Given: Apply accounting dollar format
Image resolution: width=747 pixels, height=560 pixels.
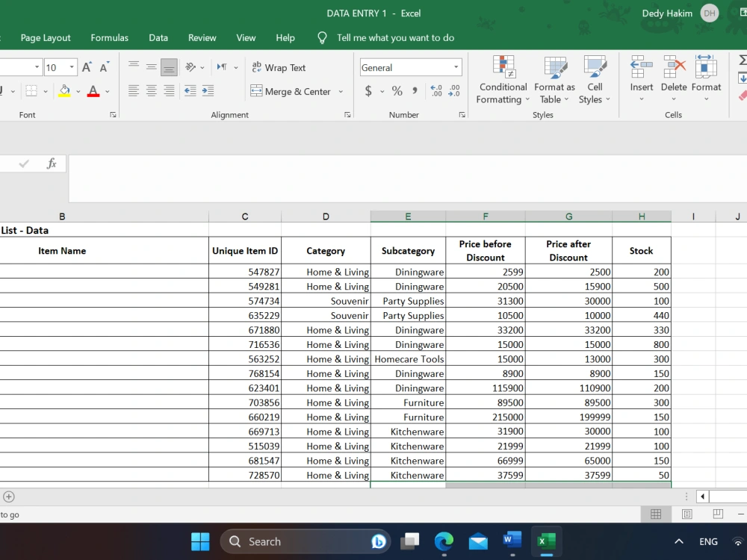Looking at the screenshot, I should click(x=368, y=90).
